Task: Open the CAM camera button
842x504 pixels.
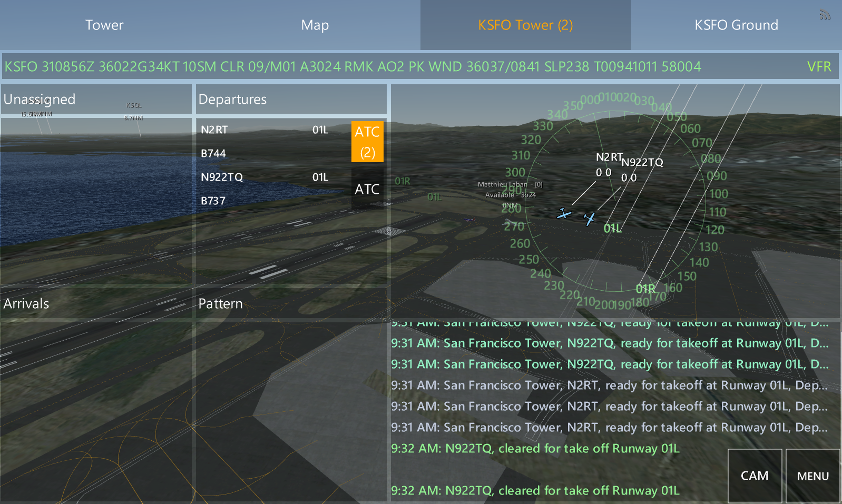Action: point(755,476)
